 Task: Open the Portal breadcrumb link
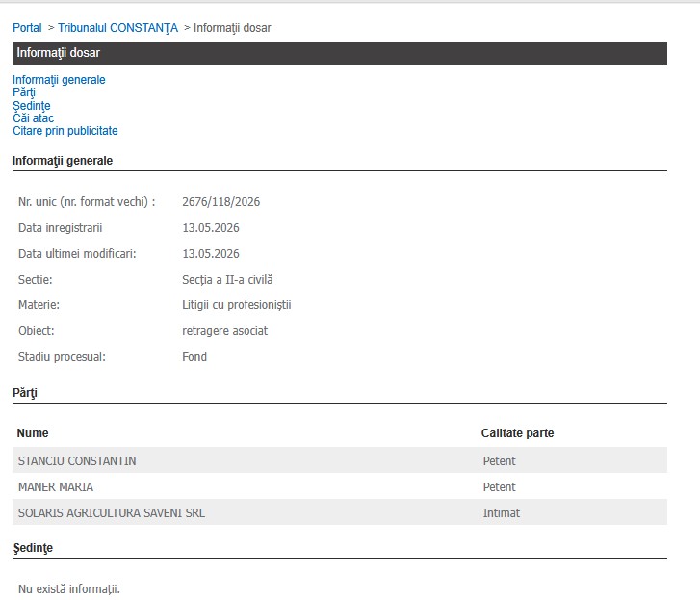tap(27, 28)
